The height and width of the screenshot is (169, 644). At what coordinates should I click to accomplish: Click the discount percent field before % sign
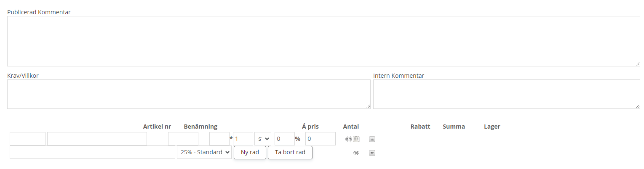tap(284, 139)
